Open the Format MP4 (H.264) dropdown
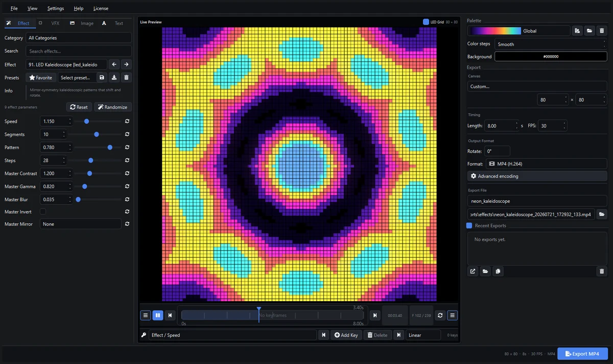The image size is (613, 364). [x=546, y=163]
